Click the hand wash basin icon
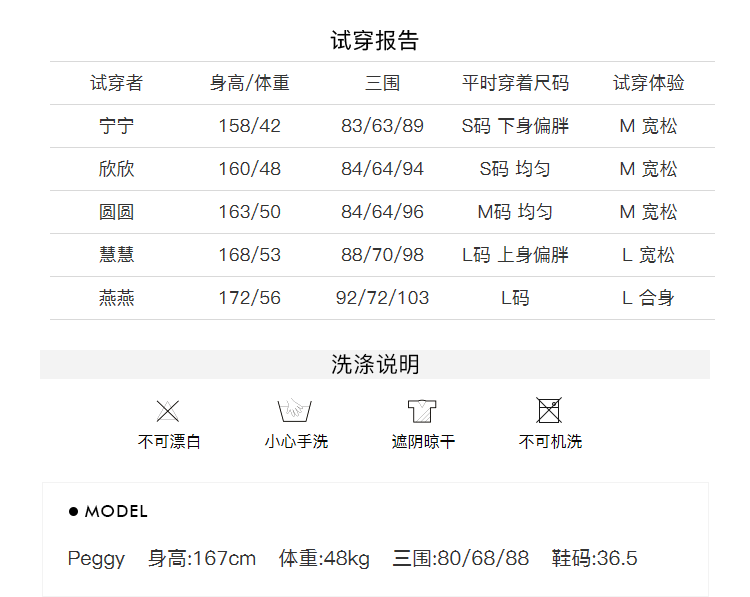 [294, 410]
